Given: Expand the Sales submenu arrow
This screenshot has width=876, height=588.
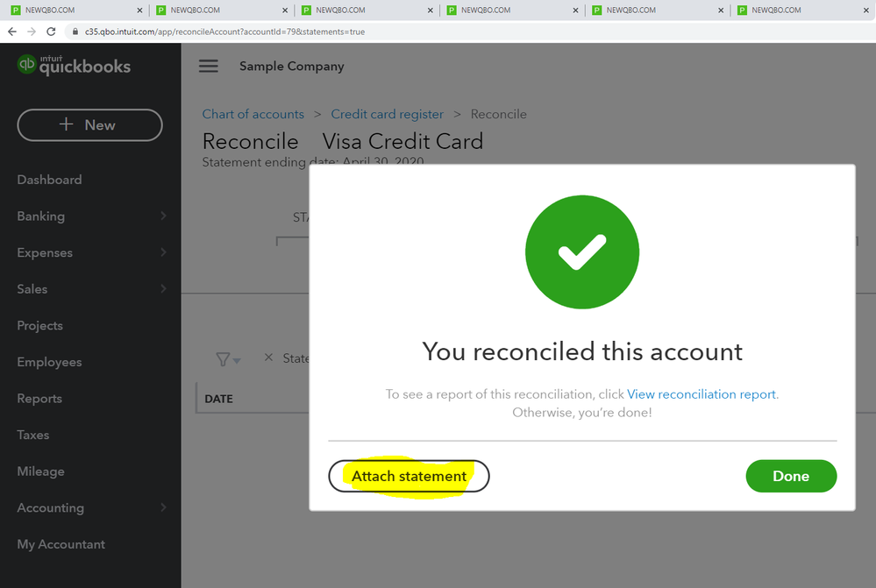Looking at the screenshot, I should point(163,289).
